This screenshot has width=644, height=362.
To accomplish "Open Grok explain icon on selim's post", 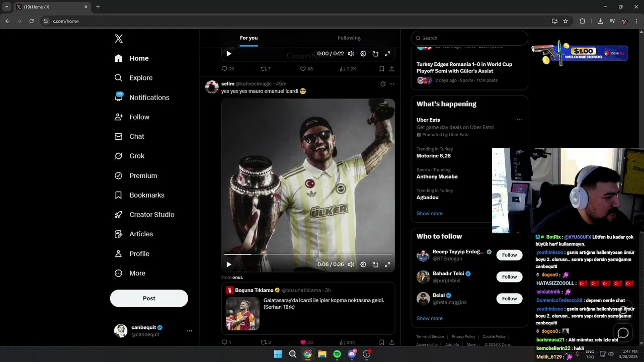I will pos(383,84).
